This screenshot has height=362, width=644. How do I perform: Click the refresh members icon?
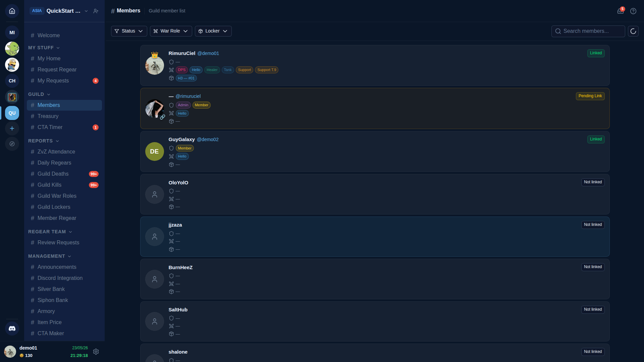click(x=633, y=31)
